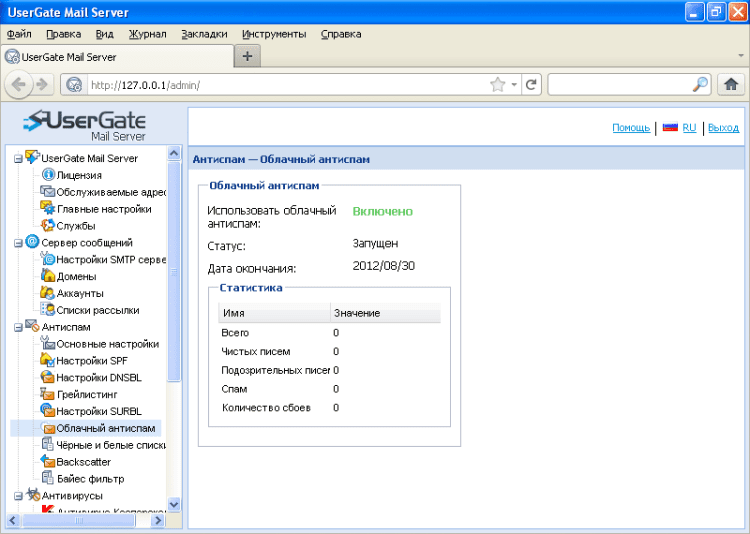The image size is (750, 534).
Task: Select the Чистых писем statistics row
Action: 330,351
